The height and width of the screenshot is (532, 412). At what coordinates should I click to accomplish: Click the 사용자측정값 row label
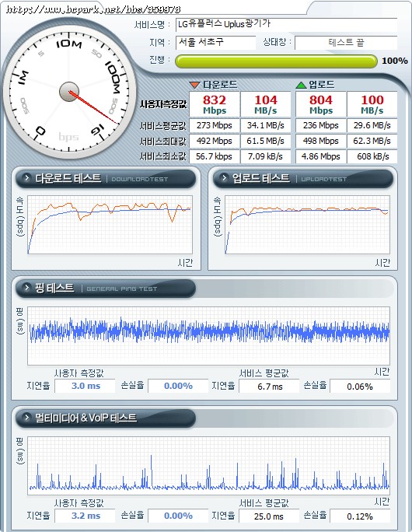[x=163, y=104]
